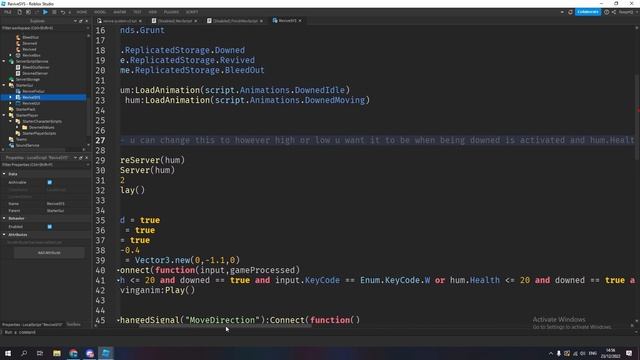The width and height of the screenshot is (640, 360).
Task: Close the Explorer panel
Action: [87, 21]
